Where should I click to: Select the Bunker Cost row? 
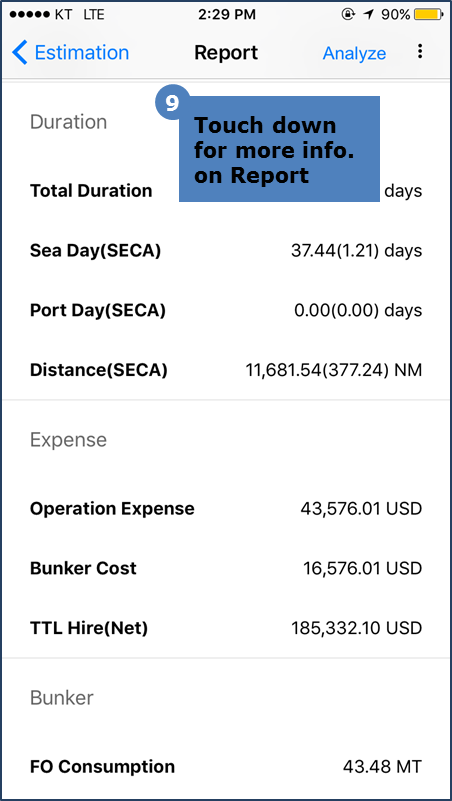click(x=226, y=569)
